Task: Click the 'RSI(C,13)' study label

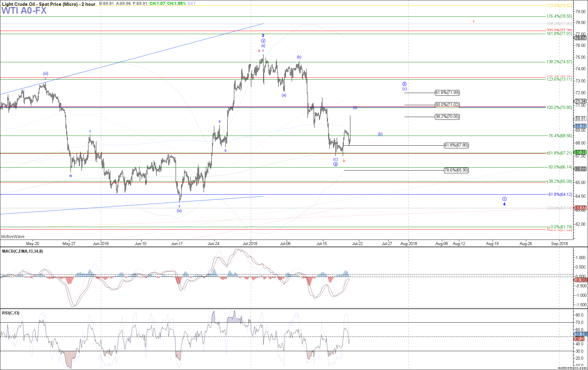Action: click(x=11, y=313)
